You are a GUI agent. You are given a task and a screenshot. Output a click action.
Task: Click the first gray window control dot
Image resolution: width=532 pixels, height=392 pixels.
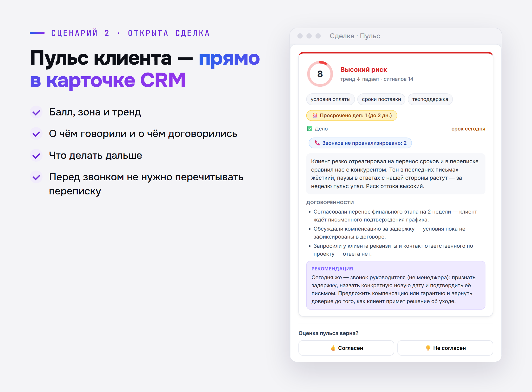[300, 36]
